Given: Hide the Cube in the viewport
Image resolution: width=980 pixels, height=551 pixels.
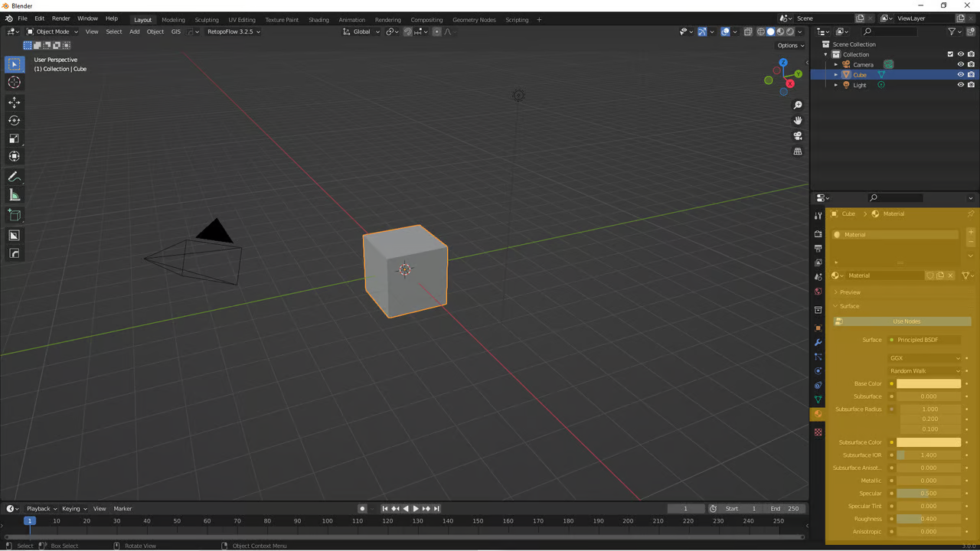Looking at the screenshot, I should 961,74.
